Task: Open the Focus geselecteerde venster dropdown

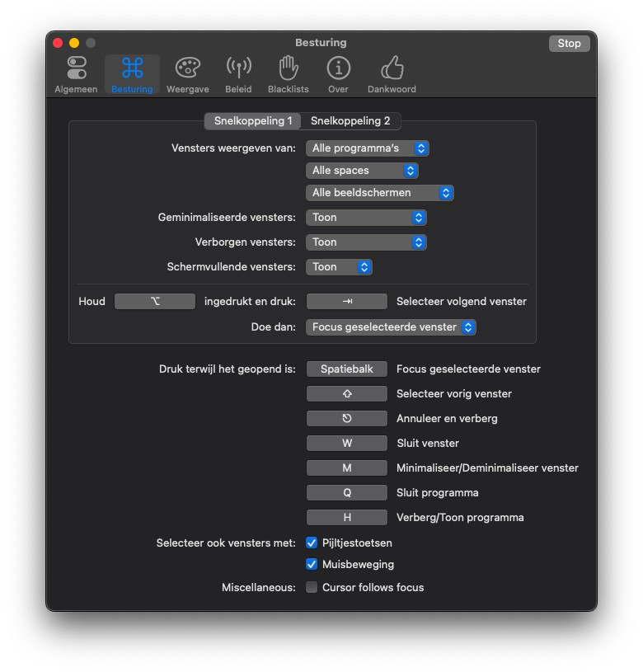Action: tap(391, 327)
